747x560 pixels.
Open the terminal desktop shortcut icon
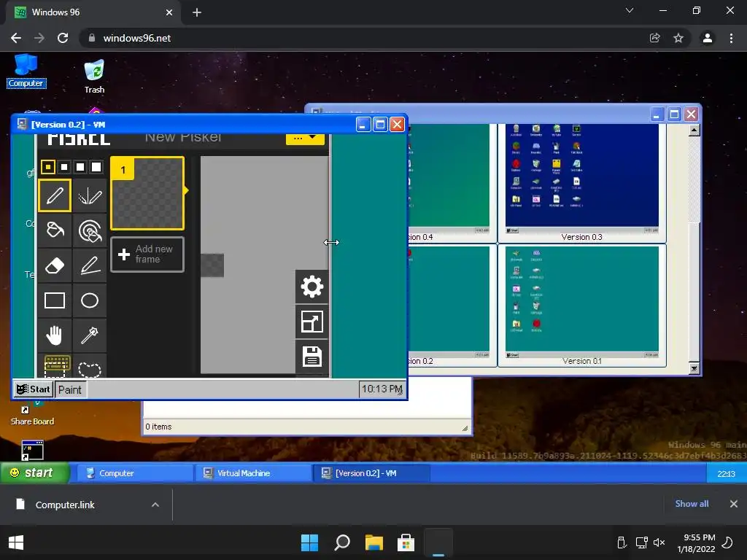click(x=32, y=450)
